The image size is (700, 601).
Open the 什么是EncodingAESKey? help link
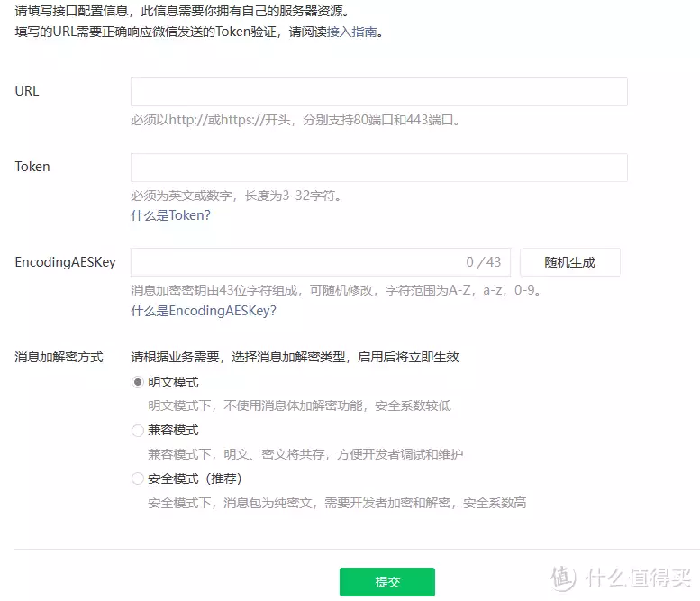[x=204, y=311]
